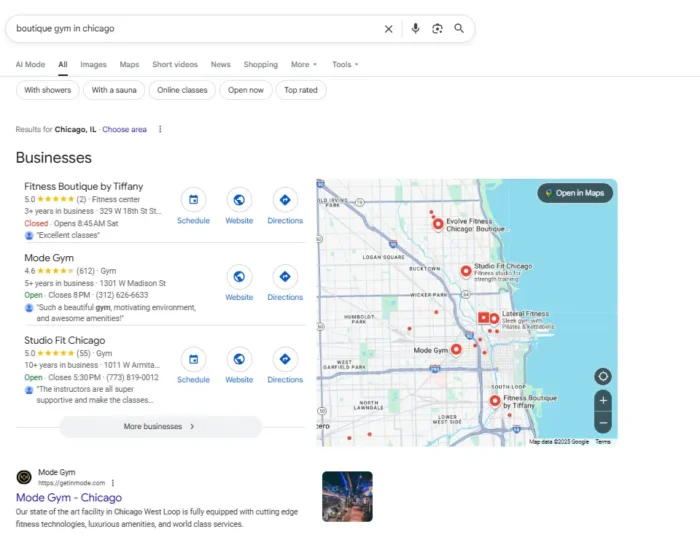
Task: Switch to the Images tab
Action: point(93,65)
